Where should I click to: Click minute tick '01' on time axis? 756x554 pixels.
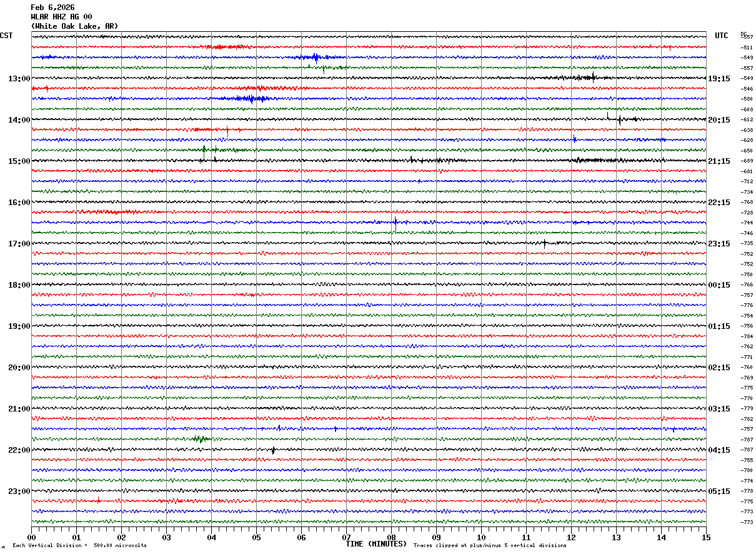[x=76, y=537]
